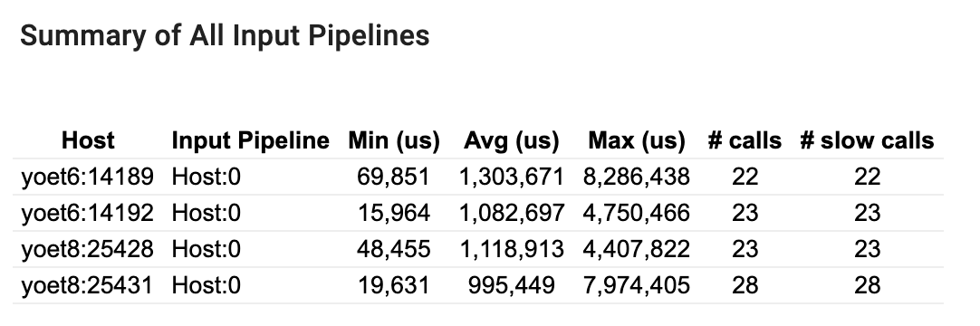Image resolution: width=980 pixels, height=326 pixels.
Task: Click the average value 995,449
Action: (511, 286)
